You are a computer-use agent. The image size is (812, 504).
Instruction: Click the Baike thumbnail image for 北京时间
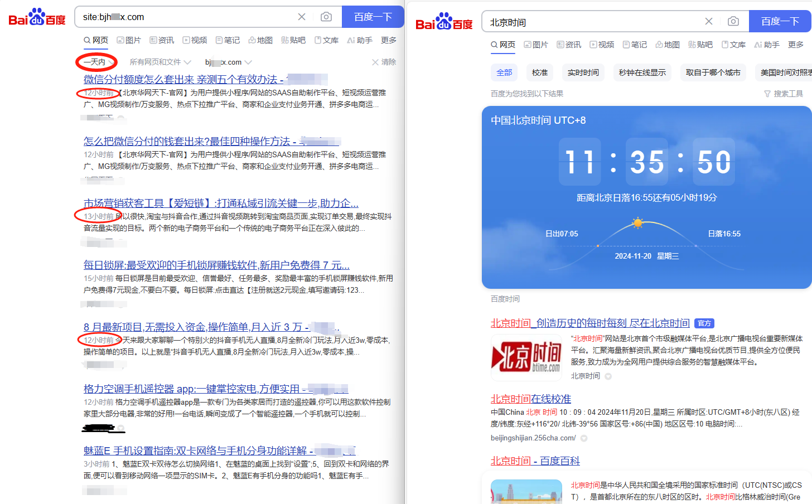point(526,491)
